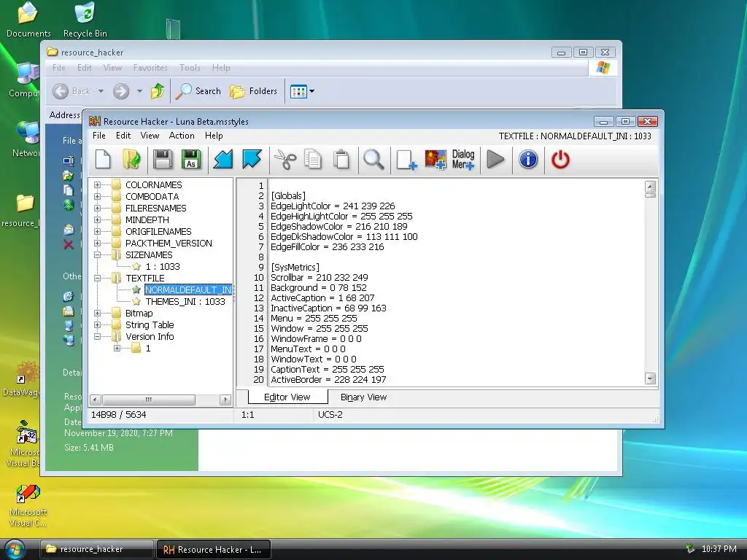The height and width of the screenshot is (560, 747).
Task: Expand the PACKTHEM_VERSION tree node
Action: tap(97, 244)
